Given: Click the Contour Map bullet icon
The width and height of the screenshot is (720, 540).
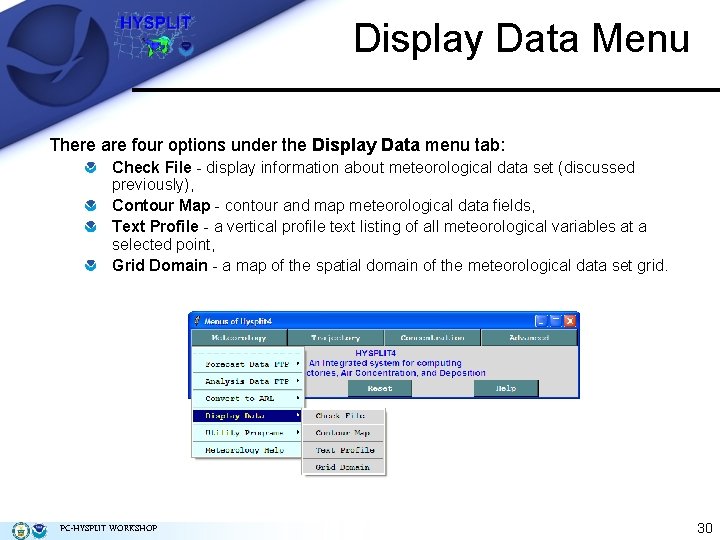Looking at the screenshot, I should pyautogui.click(x=91, y=205).
